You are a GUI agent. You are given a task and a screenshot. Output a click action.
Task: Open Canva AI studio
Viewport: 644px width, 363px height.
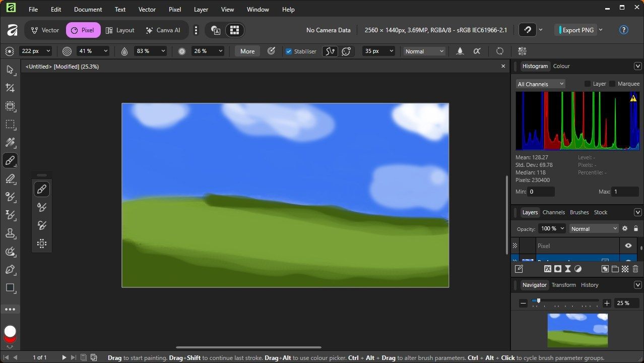(163, 30)
